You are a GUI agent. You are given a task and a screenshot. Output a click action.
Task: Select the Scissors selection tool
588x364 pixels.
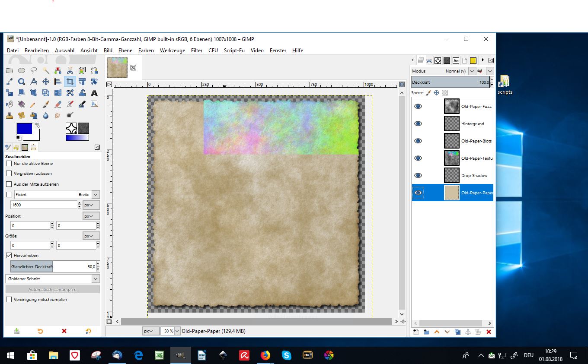point(70,70)
